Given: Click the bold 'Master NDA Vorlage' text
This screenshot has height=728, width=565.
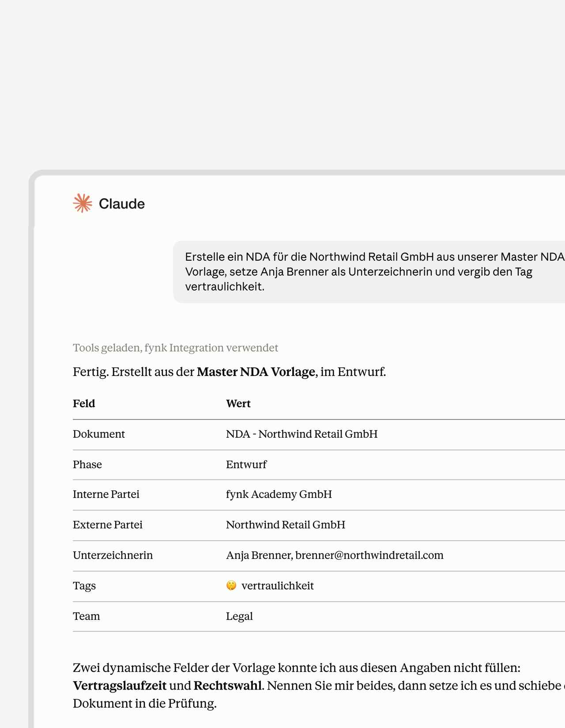Looking at the screenshot, I should pos(256,372).
